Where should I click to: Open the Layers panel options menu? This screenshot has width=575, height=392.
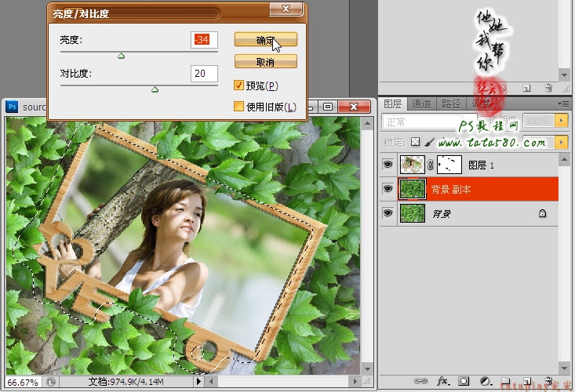[x=564, y=104]
